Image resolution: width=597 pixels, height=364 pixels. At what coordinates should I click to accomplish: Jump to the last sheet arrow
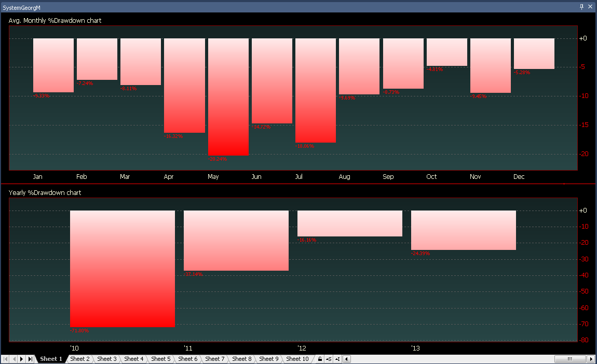(30, 359)
